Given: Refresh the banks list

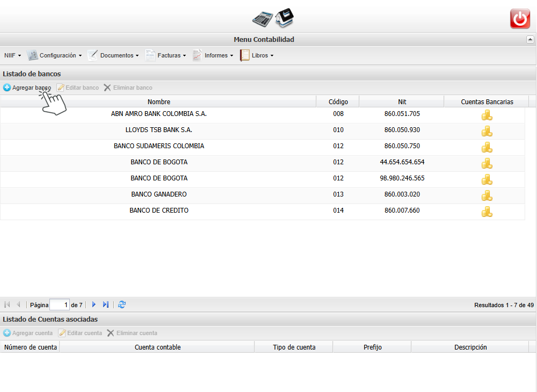Looking at the screenshot, I should coord(122,304).
